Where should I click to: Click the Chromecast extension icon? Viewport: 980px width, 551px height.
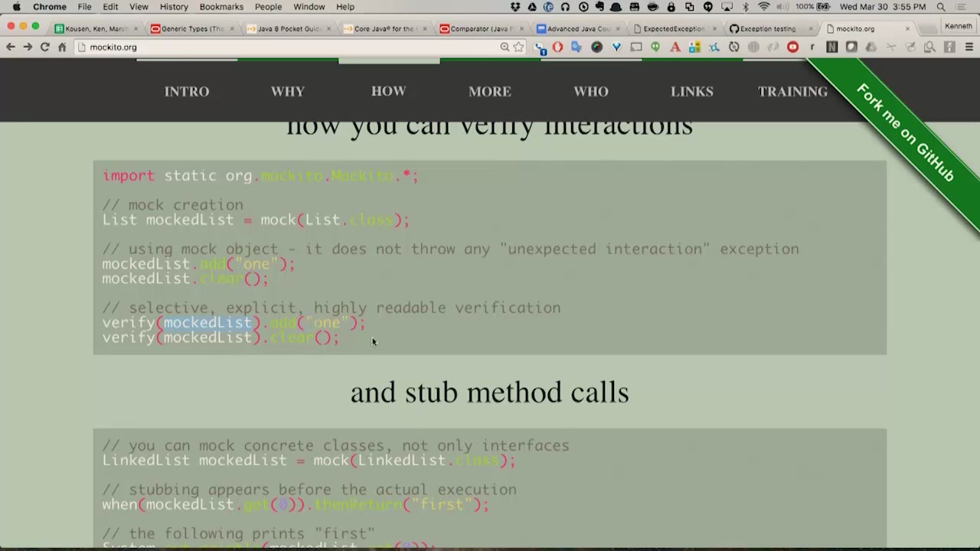click(x=636, y=47)
